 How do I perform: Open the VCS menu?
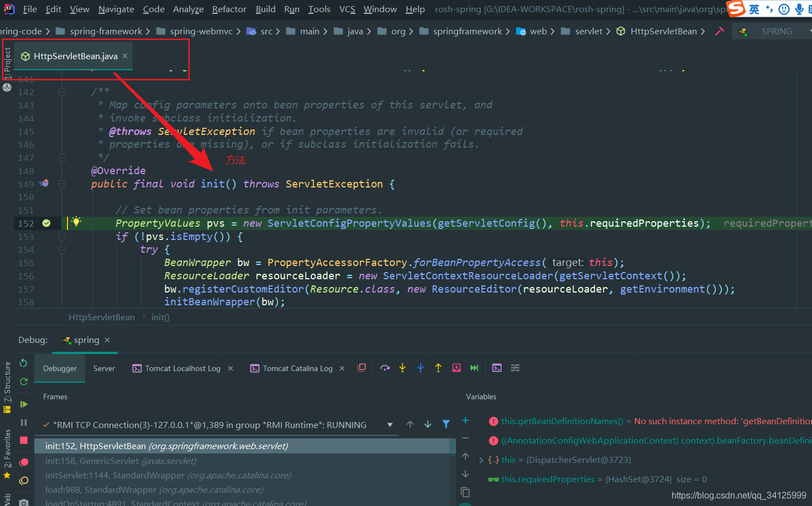point(347,9)
